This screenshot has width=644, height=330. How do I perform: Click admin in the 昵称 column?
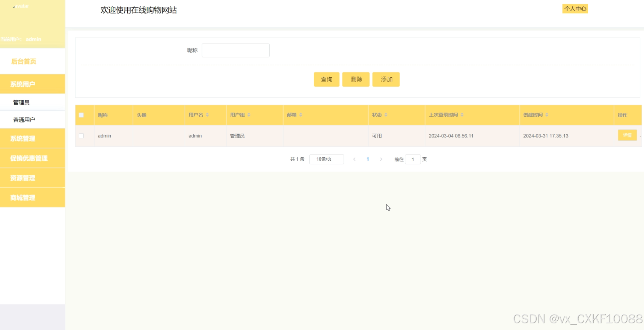104,136
